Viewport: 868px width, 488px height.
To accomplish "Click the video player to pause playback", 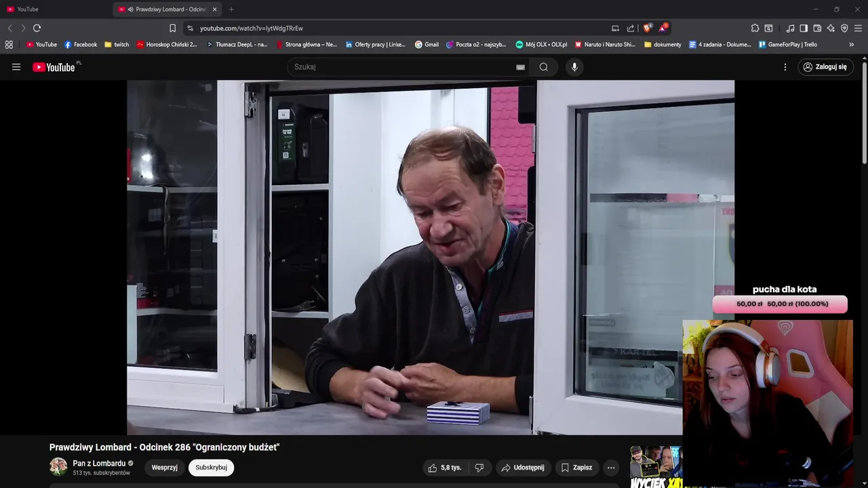I will point(430,258).
